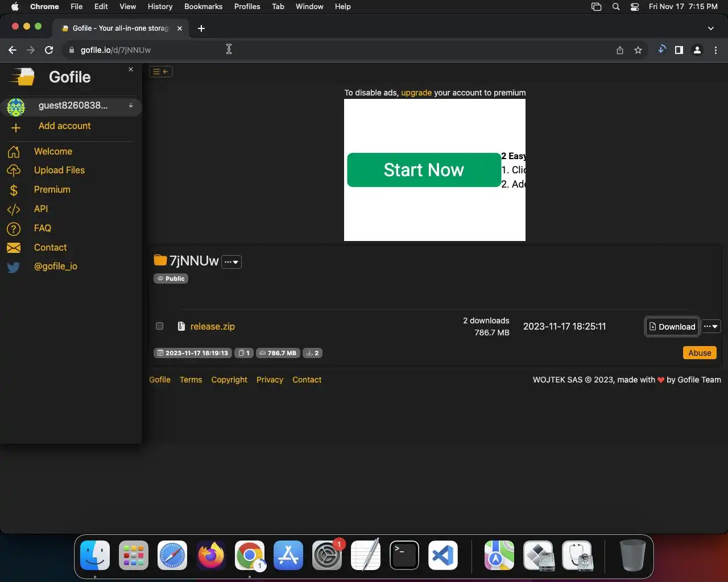This screenshot has height=582, width=728.
Task: Open Terminal from the dock
Action: pos(404,555)
